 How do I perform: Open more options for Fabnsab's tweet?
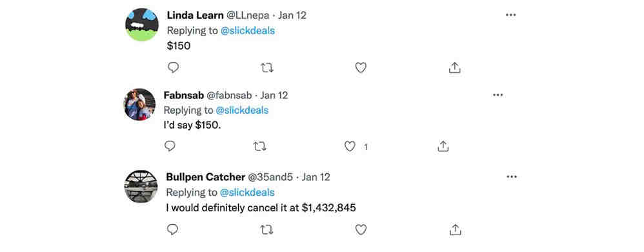(498, 95)
